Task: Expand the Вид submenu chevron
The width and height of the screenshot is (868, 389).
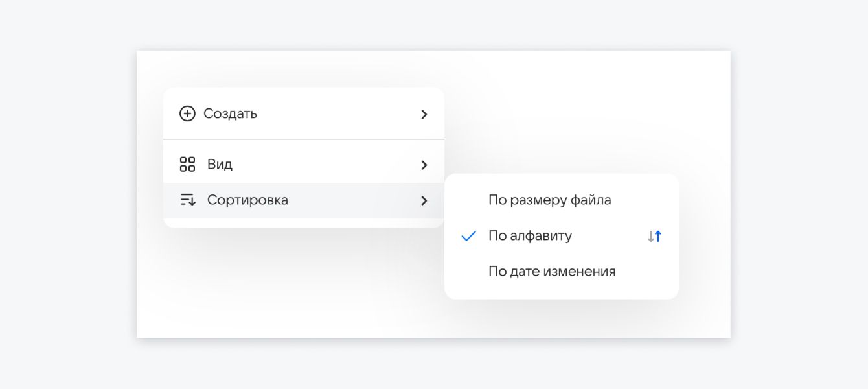Action: (424, 165)
